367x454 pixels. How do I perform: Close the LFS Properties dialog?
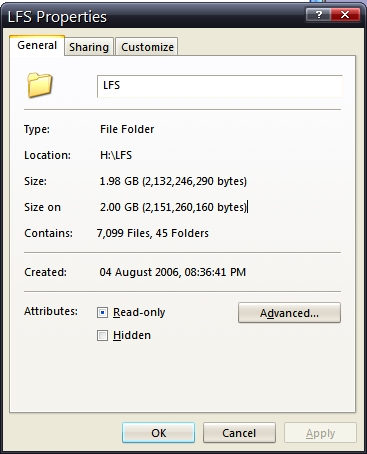(x=345, y=15)
